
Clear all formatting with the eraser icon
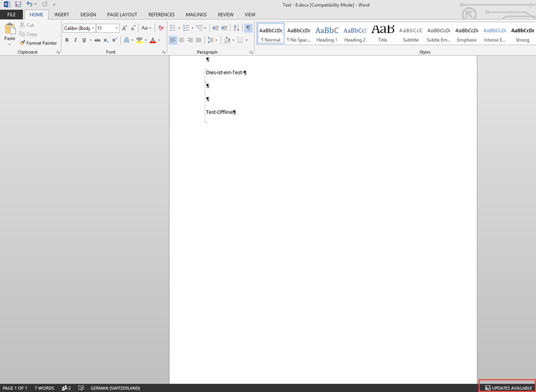tap(161, 28)
